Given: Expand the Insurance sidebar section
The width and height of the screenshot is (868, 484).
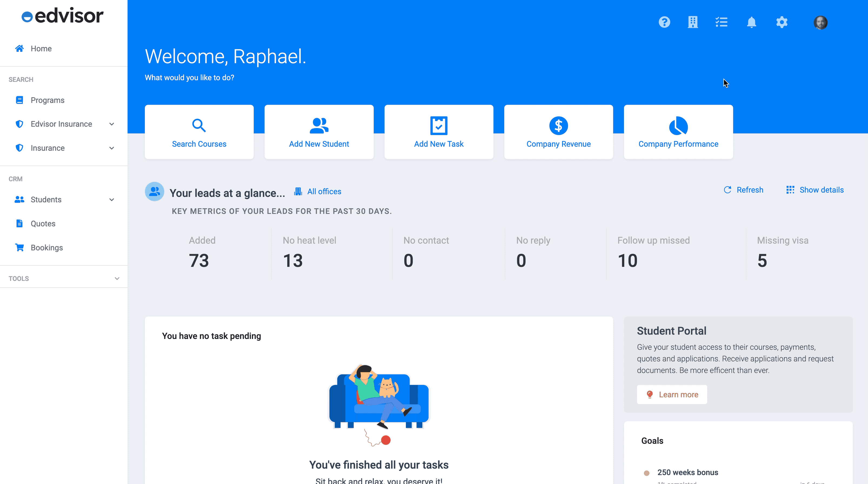Looking at the screenshot, I should [x=112, y=148].
